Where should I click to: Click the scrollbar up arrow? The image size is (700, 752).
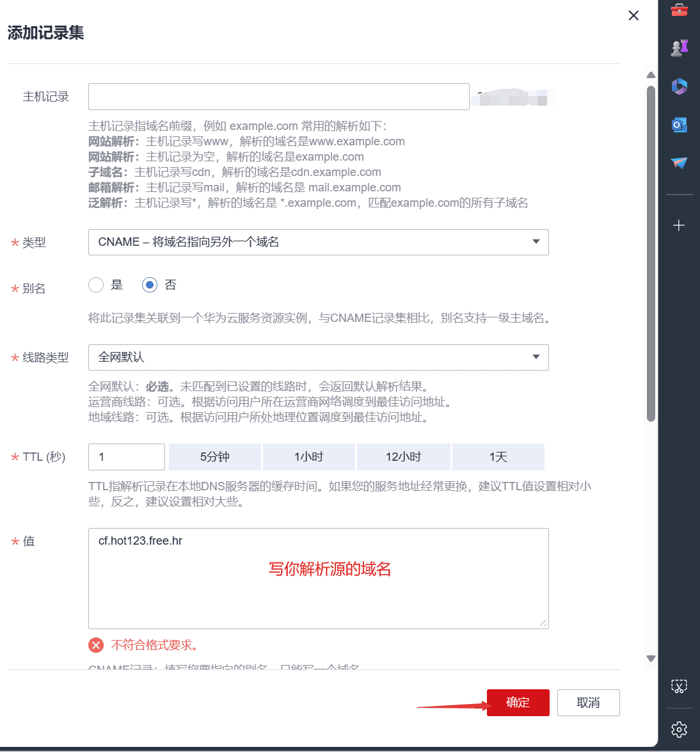pyautogui.click(x=651, y=75)
